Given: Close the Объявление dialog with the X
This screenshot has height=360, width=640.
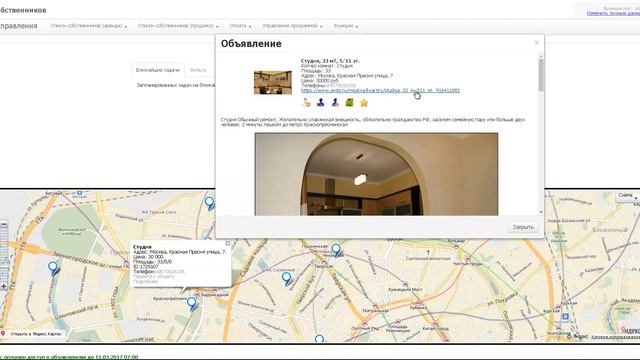Looking at the screenshot, I should [536, 42].
